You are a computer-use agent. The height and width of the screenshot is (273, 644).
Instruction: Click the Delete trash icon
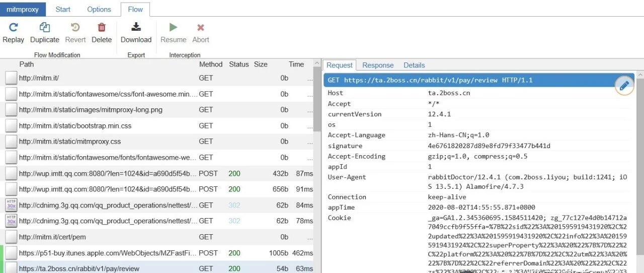point(102,27)
